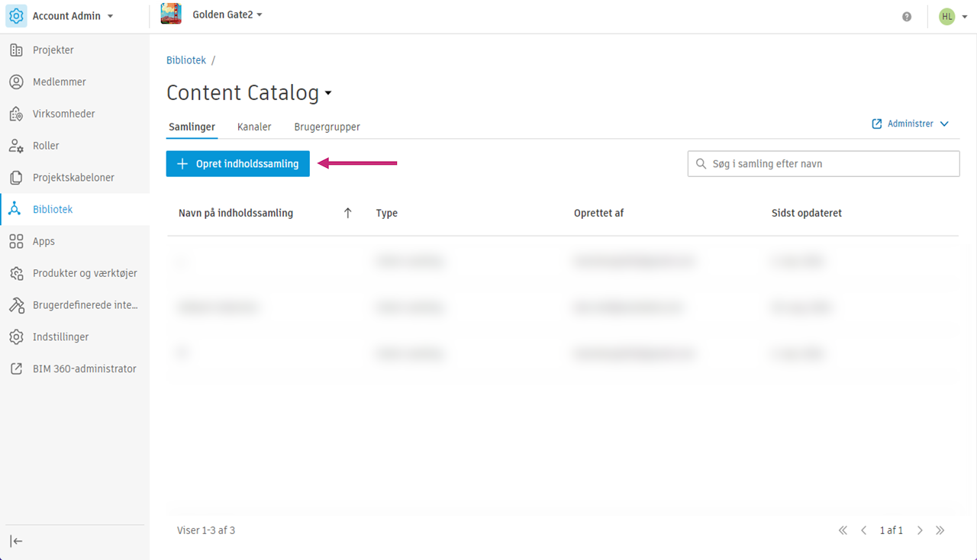Switch to the Samlinger tab
Screen dimensions: 977x560
click(192, 127)
